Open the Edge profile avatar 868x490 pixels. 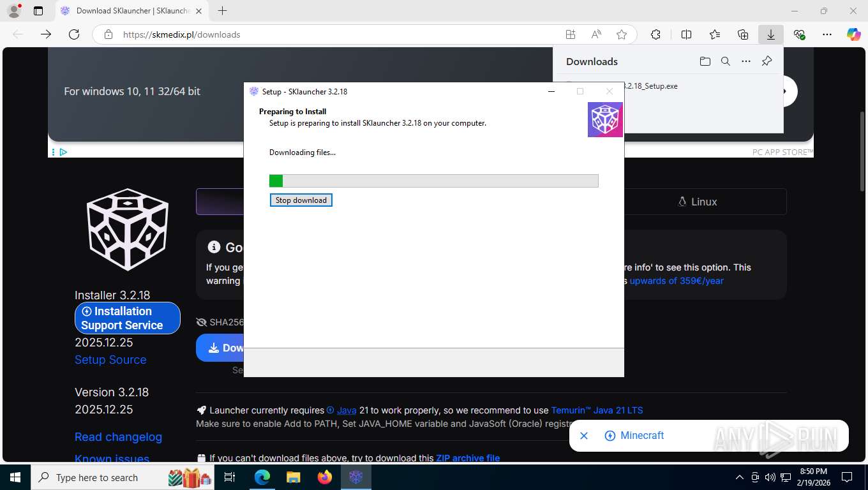13,11
